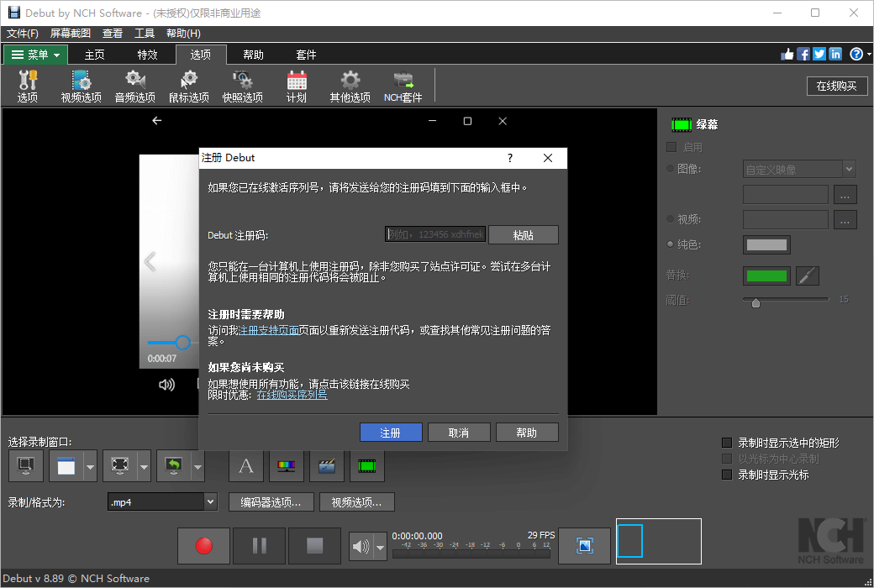Click the speaker volume button near the meter
874x588 pixels.
(x=361, y=547)
